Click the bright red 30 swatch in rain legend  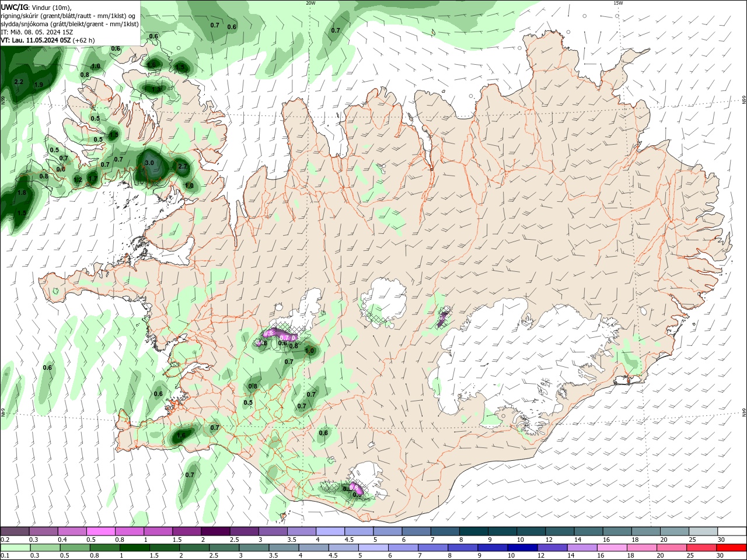point(732,548)
